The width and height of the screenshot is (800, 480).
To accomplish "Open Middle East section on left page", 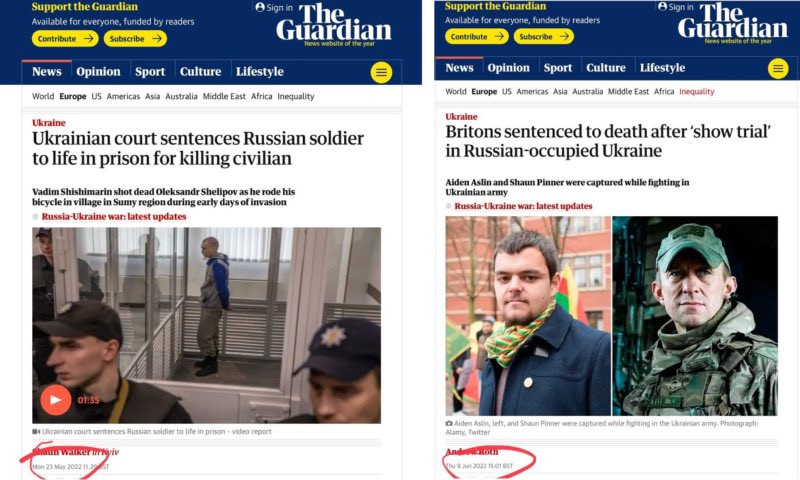I will pos(224,96).
